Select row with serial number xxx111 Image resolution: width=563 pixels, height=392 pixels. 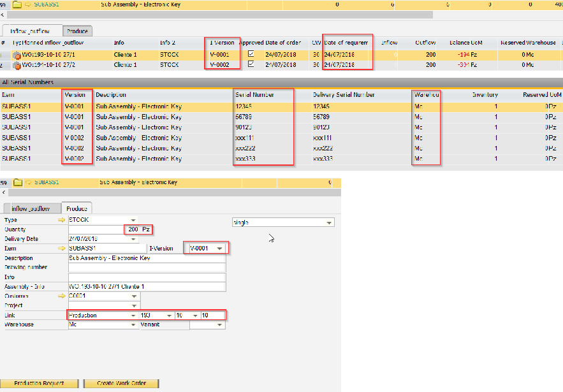point(282,138)
